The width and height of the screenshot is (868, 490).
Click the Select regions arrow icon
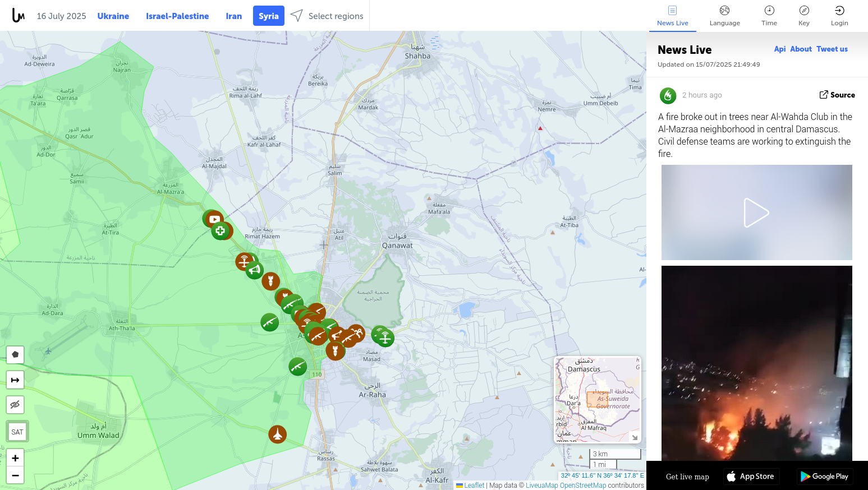297,16
